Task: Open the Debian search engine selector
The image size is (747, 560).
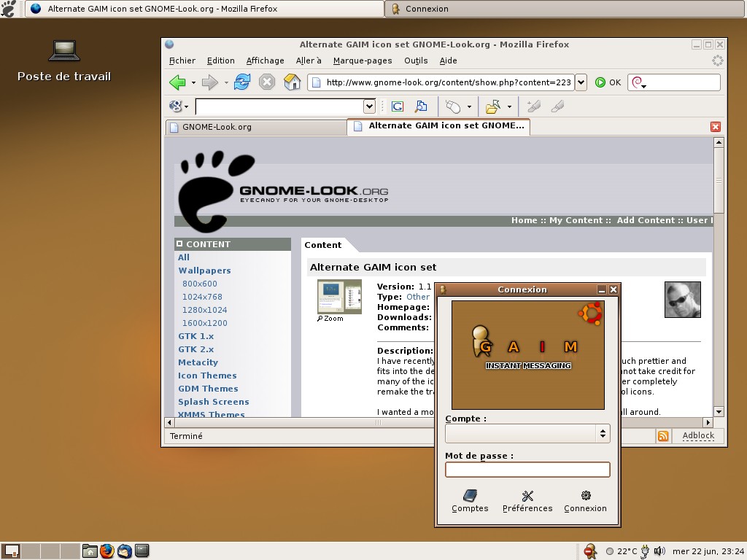Action: pos(639,83)
